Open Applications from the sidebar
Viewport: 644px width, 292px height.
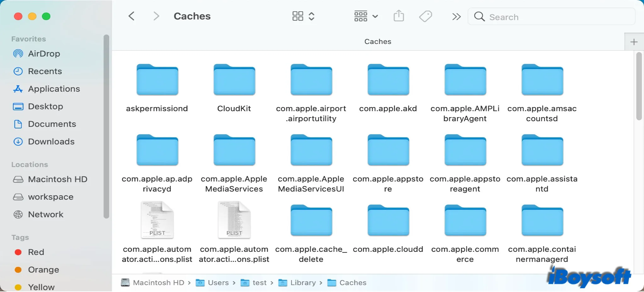(x=54, y=89)
